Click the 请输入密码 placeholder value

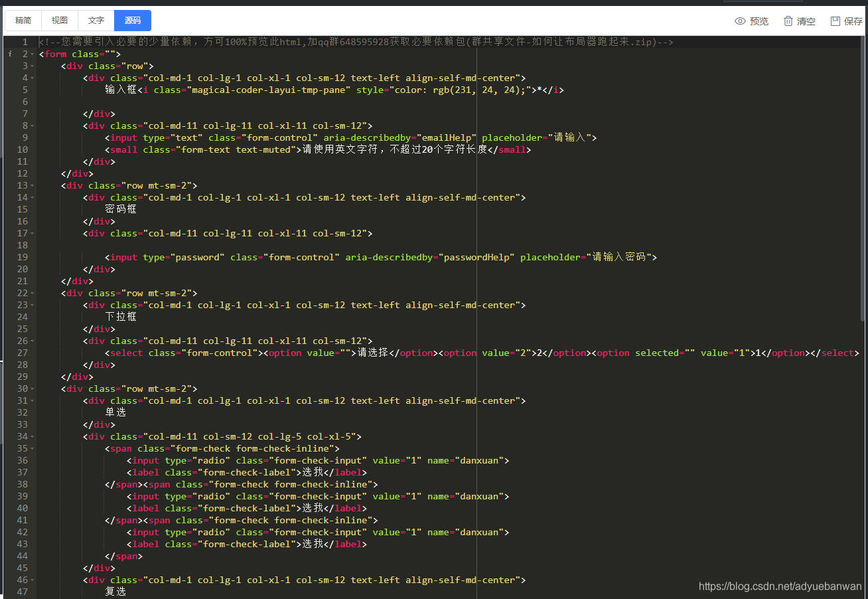[620, 257]
